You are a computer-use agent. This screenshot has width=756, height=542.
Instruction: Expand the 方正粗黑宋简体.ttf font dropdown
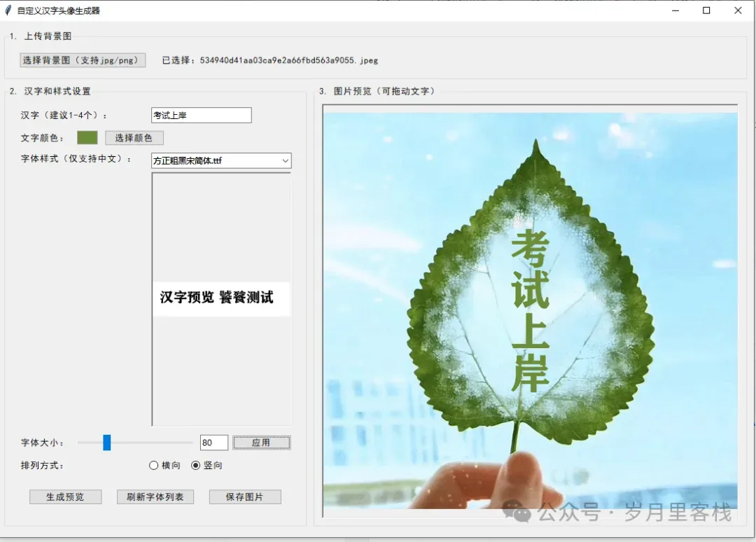(285, 160)
